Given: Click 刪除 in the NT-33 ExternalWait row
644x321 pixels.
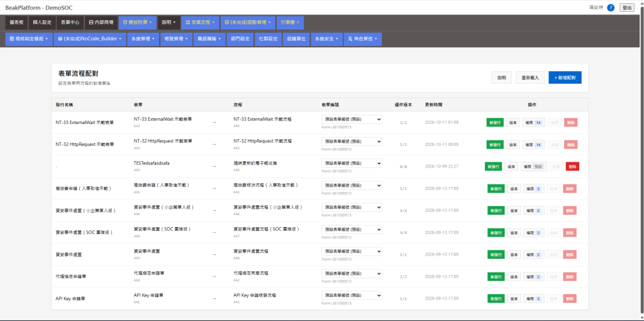Looking at the screenshot, I should point(570,123).
